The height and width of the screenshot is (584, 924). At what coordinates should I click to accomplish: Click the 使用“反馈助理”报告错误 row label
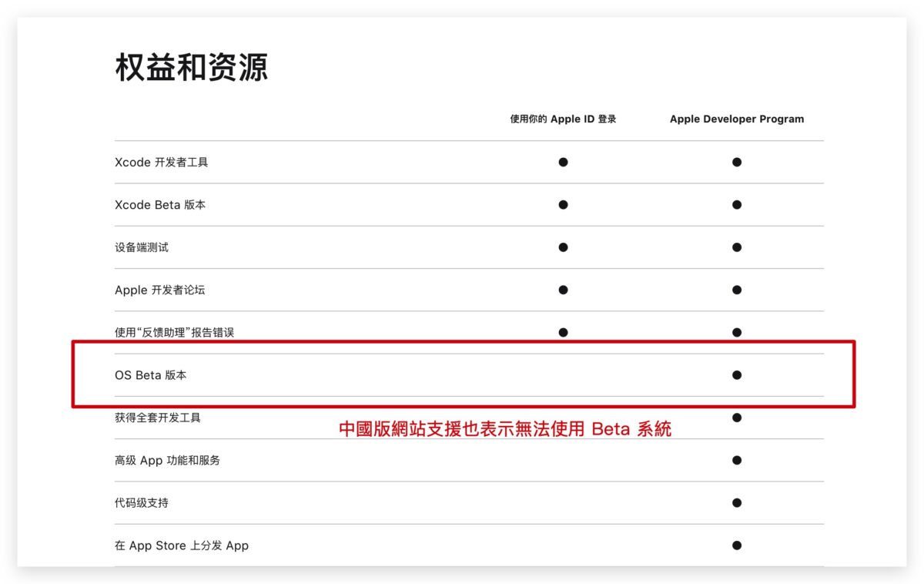[174, 333]
